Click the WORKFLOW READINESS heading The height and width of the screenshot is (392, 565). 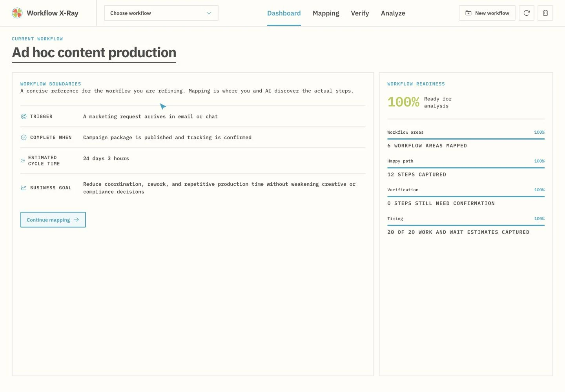[416, 84]
